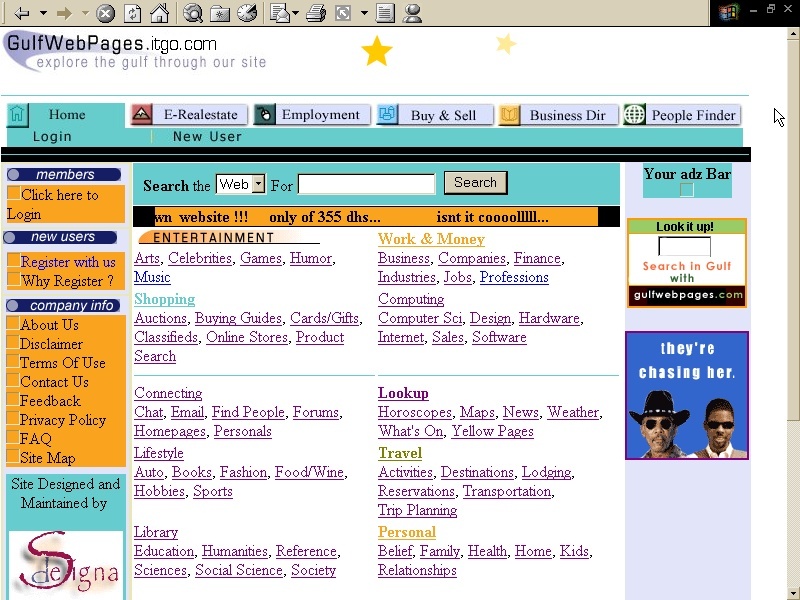The height and width of the screenshot is (600, 800).
Task: Open the Favorites folder icon
Action: (220, 13)
